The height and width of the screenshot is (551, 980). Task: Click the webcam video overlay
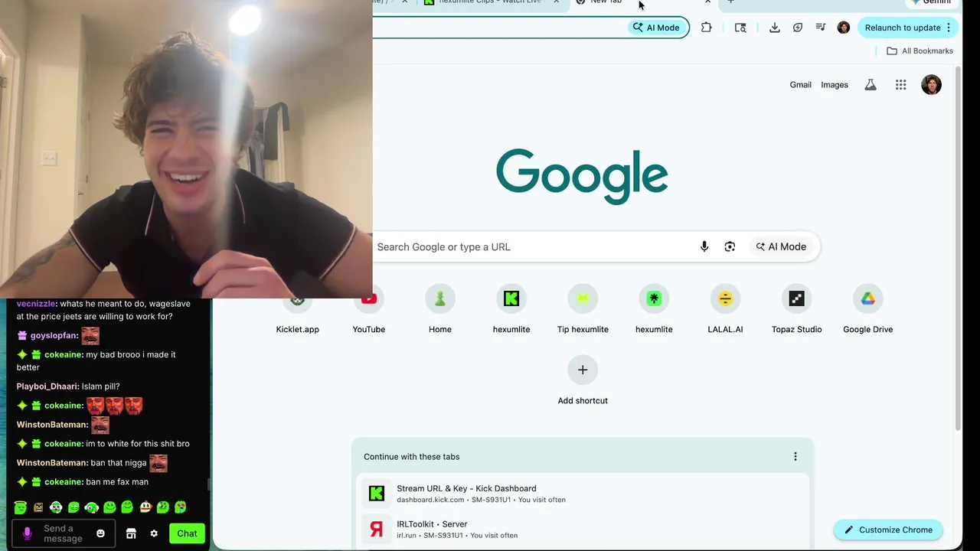[186, 148]
